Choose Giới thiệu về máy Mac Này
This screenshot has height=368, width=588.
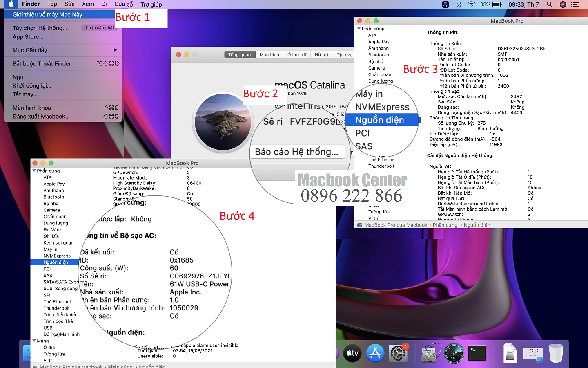click(x=60, y=14)
